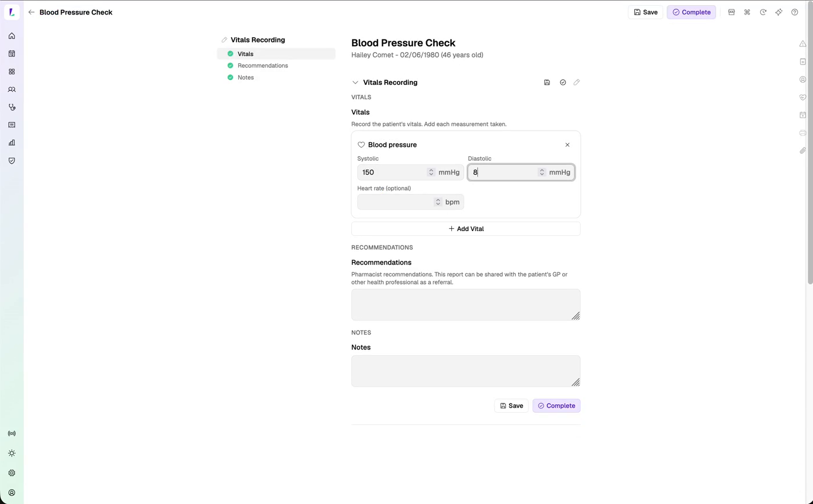Click the section save icon beside Vitals Recording
The image size is (813, 504).
pos(547,82)
